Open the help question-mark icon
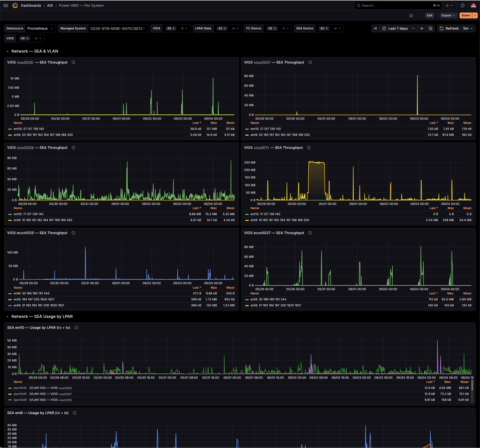Image resolution: width=480 pixels, height=448 pixels. 462,5
